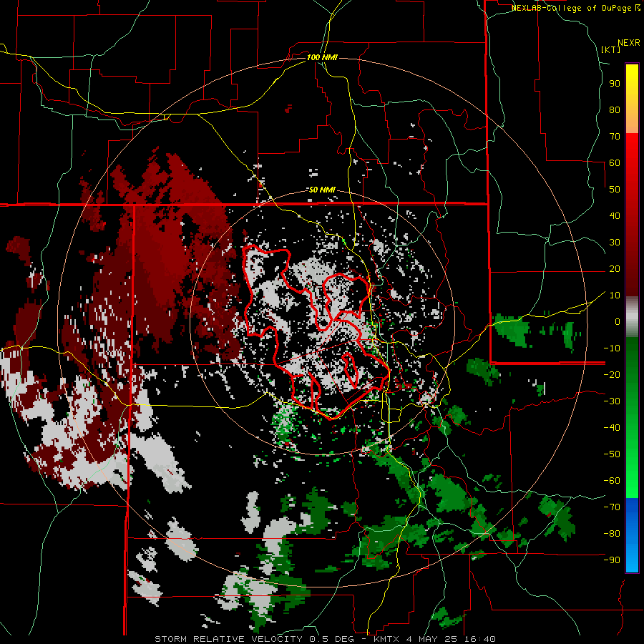Click the "-70" value on the velocity scale
Viewport: 644px width, 644px height.
pos(612,507)
